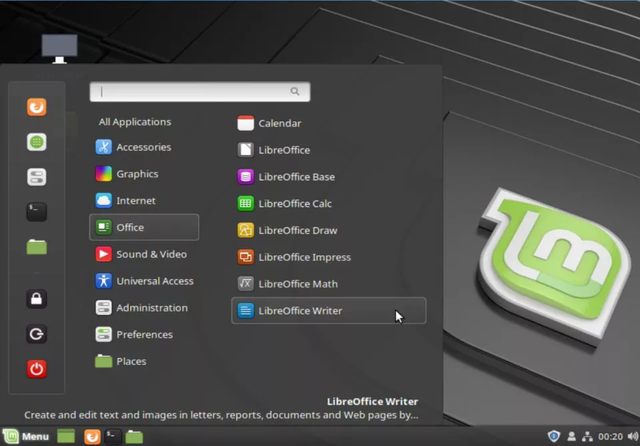Open Software Manager in the favorites sidebar
The height and width of the screenshot is (446, 640).
36,142
